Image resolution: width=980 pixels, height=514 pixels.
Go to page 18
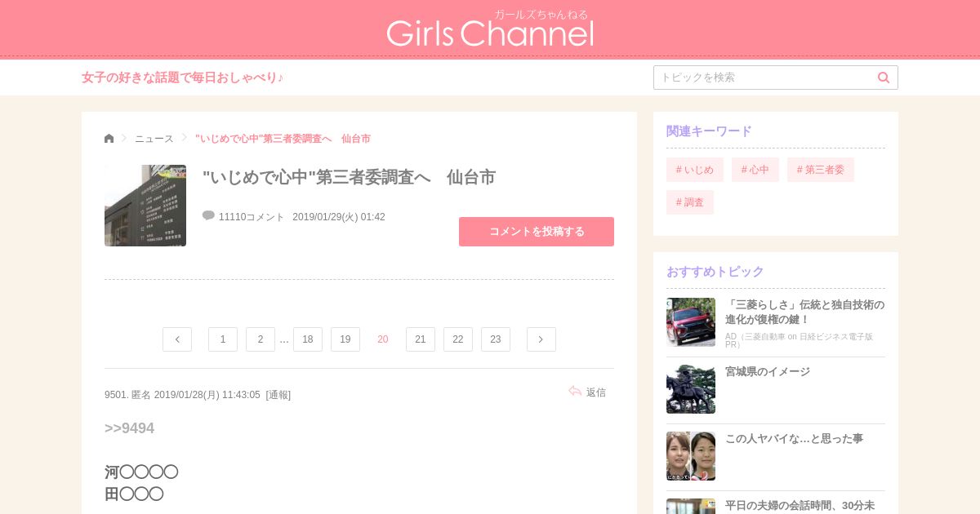(x=308, y=339)
